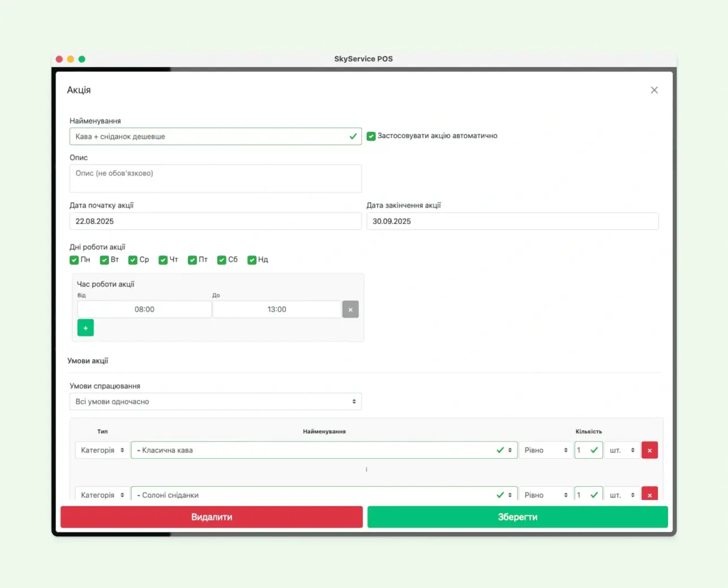Delete the Солоні сніданки condition row

point(649,494)
